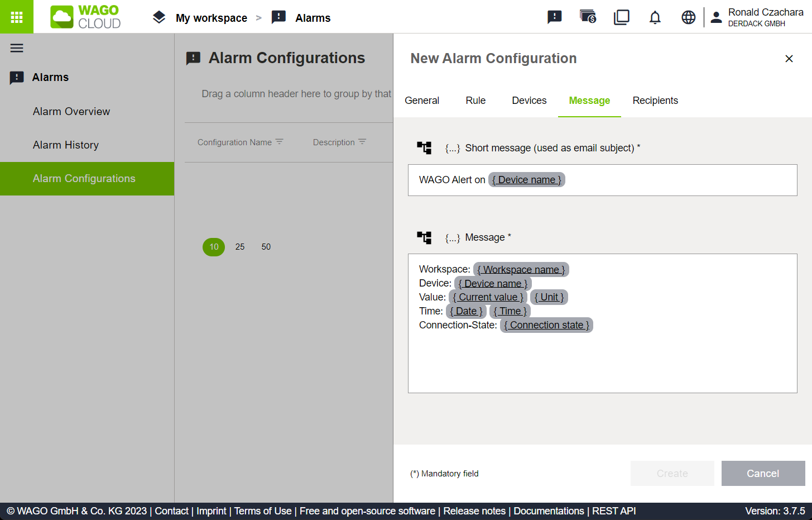
Task: Set page size to 10
Action: coord(214,247)
